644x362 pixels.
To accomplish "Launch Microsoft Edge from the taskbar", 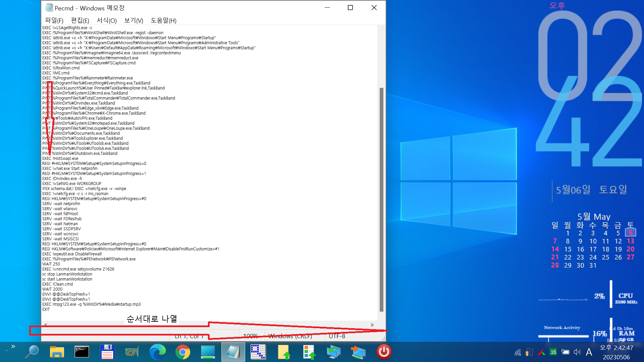I will [x=158, y=352].
